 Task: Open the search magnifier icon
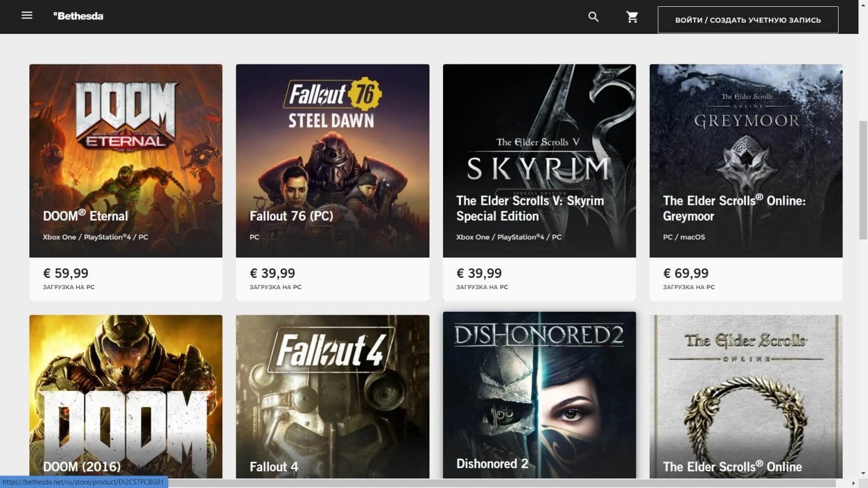click(593, 17)
